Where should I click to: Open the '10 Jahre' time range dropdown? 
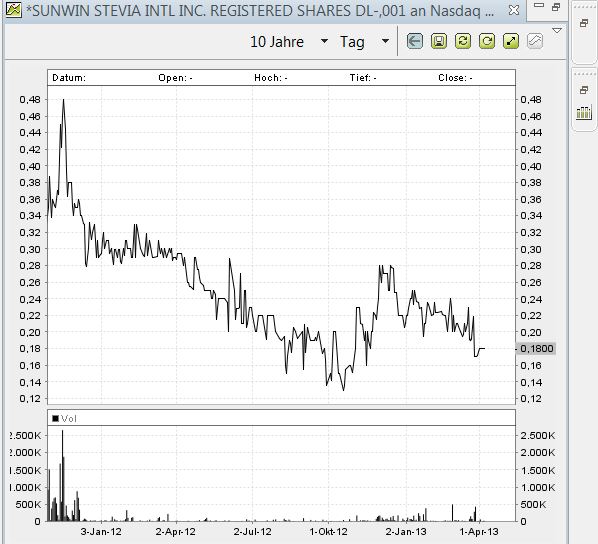(x=324, y=41)
